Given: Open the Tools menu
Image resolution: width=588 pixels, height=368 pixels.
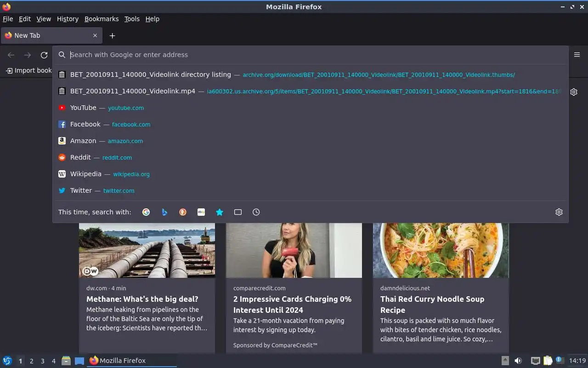Looking at the screenshot, I should coord(132,19).
